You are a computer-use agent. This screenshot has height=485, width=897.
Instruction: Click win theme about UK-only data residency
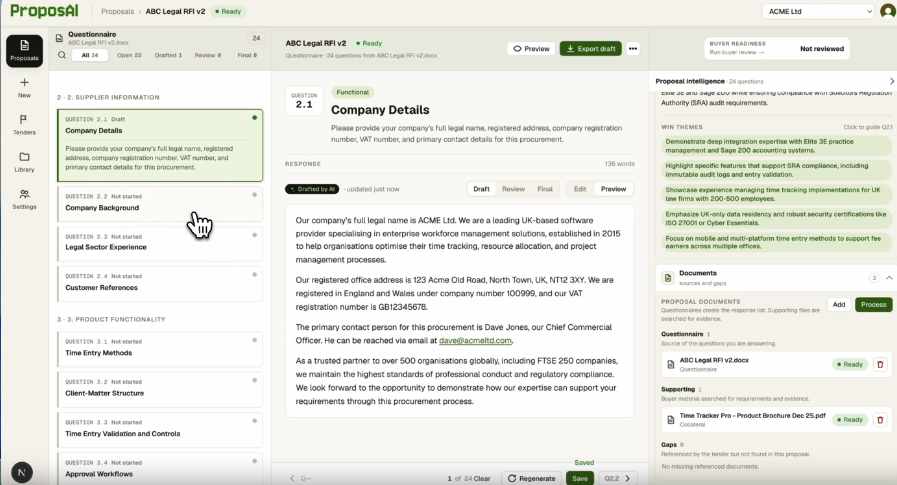click(776, 218)
